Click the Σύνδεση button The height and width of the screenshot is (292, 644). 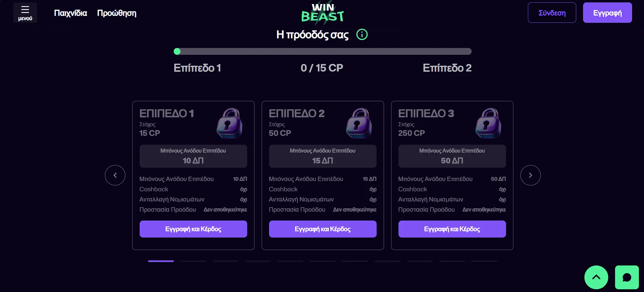[552, 12]
